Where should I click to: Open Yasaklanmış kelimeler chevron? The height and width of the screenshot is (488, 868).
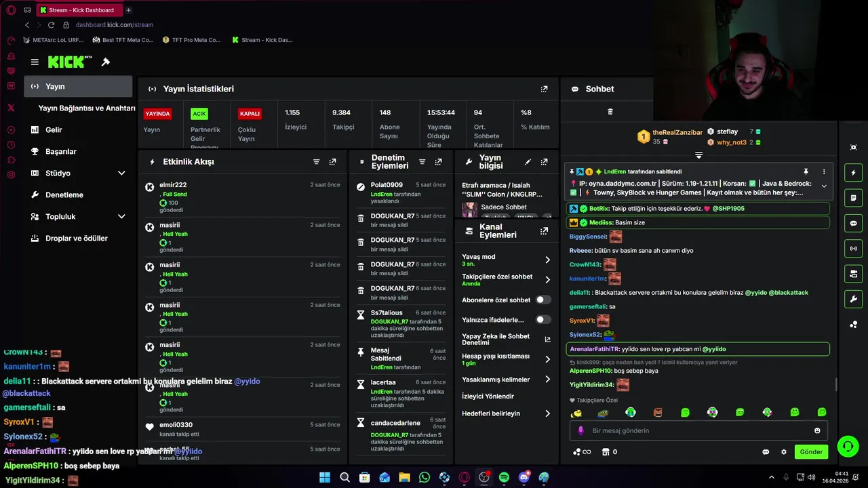547,380
